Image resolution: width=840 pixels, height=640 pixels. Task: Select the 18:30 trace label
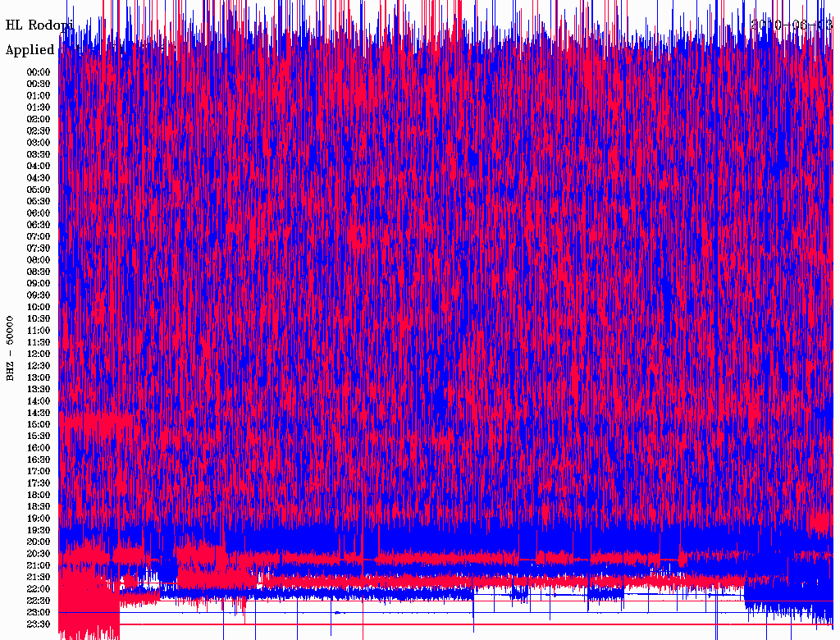(39, 507)
